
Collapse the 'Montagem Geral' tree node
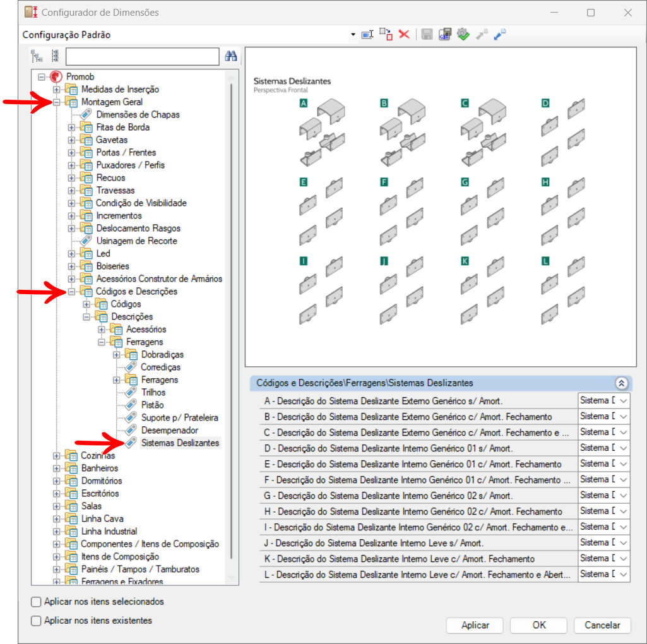point(57,102)
